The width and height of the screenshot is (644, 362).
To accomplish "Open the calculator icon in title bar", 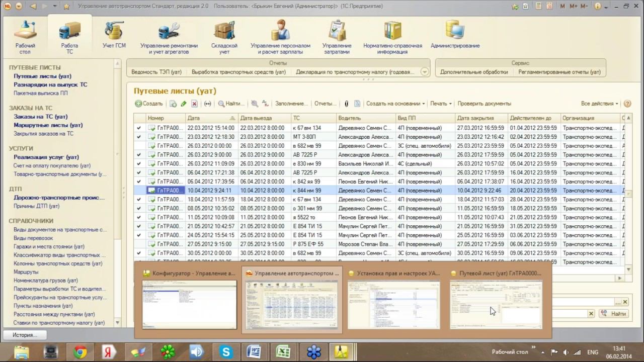I will 538,7.
